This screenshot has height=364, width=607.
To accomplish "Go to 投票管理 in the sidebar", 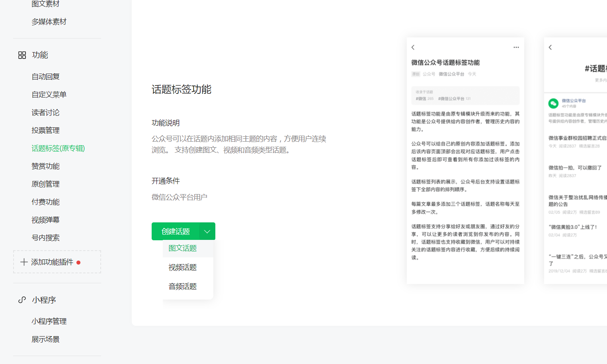I will [x=46, y=130].
